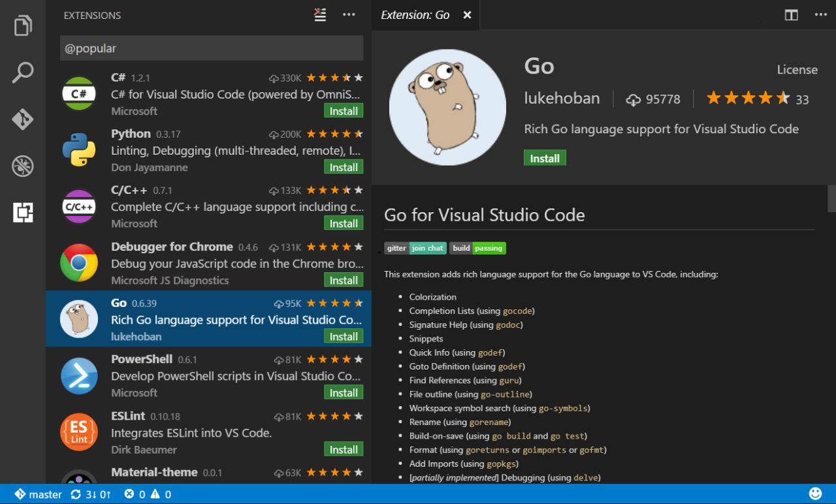Click the download count cloud icon in details
This screenshot has height=504, width=836.
click(x=633, y=99)
